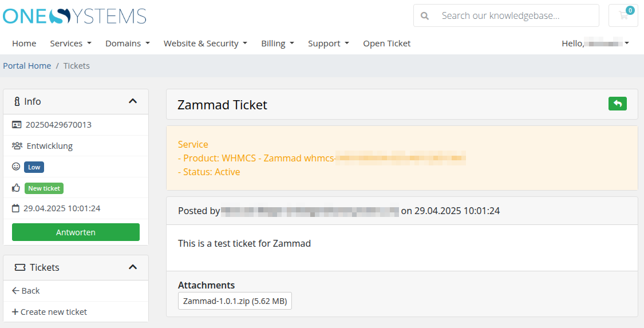Open the Services dropdown menu

(x=70, y=44)
